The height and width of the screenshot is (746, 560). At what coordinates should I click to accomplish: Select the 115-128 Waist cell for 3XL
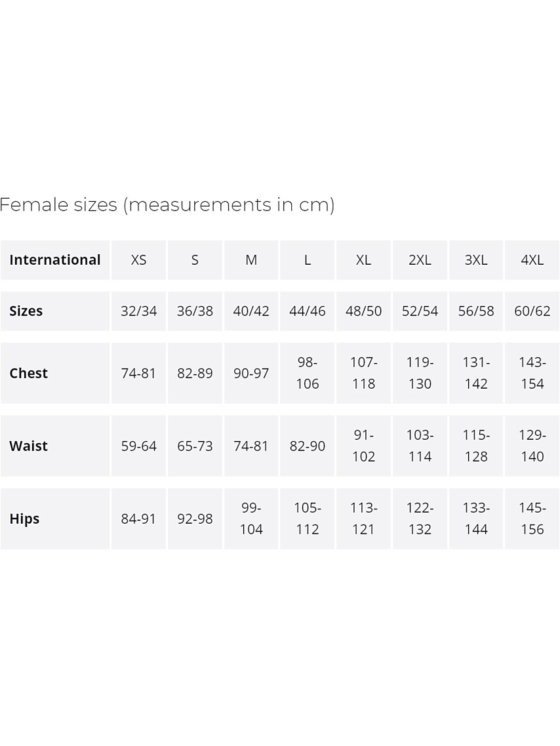click(x=476, y=446)
